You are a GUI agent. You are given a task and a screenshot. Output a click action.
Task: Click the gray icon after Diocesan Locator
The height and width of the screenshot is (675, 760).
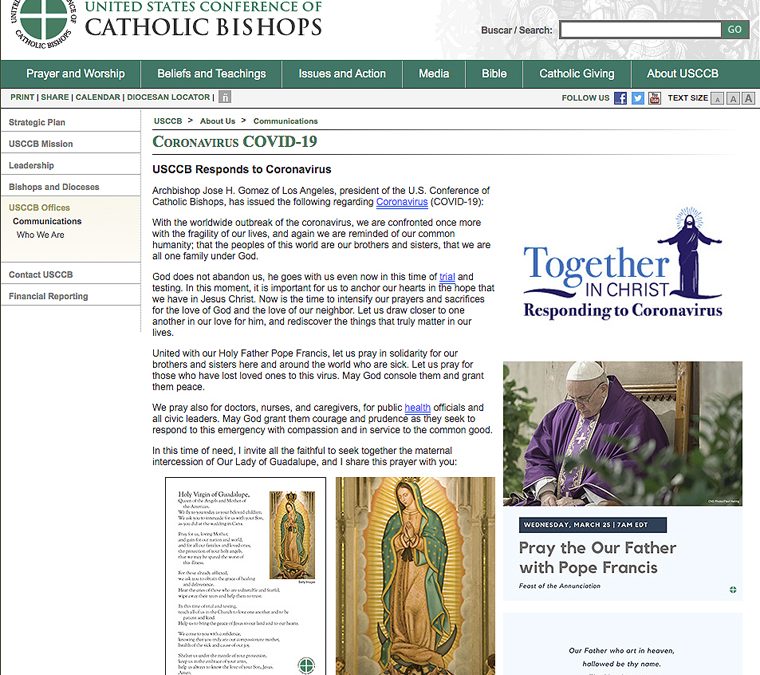tap(224, 97)
